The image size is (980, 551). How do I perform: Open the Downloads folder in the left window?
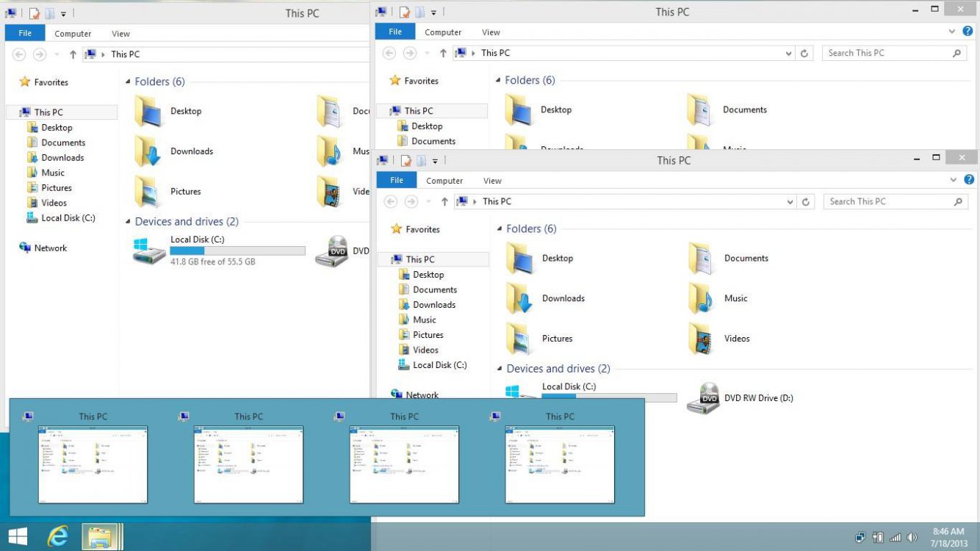click(173, 151)
